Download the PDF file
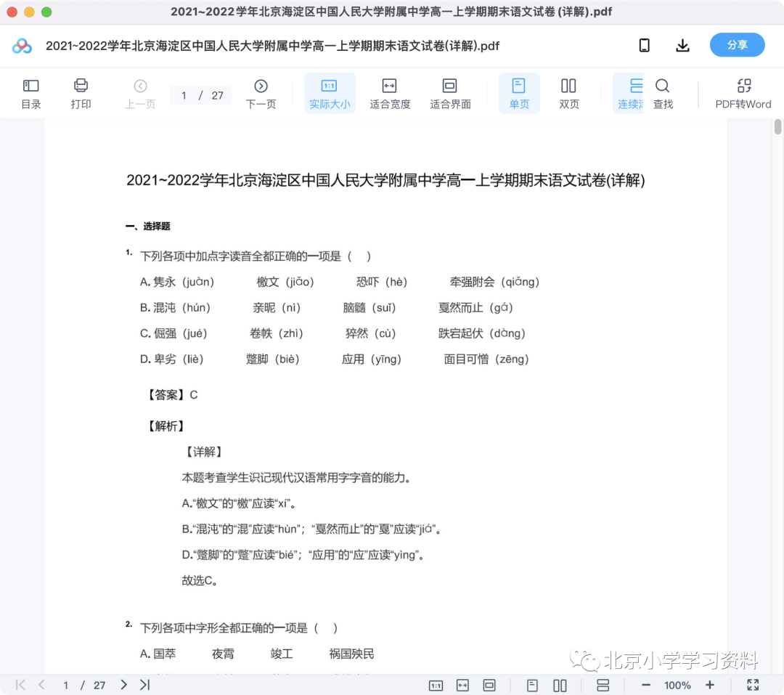Viewport: 784px width, 695px height. click(x=682, y=45)
